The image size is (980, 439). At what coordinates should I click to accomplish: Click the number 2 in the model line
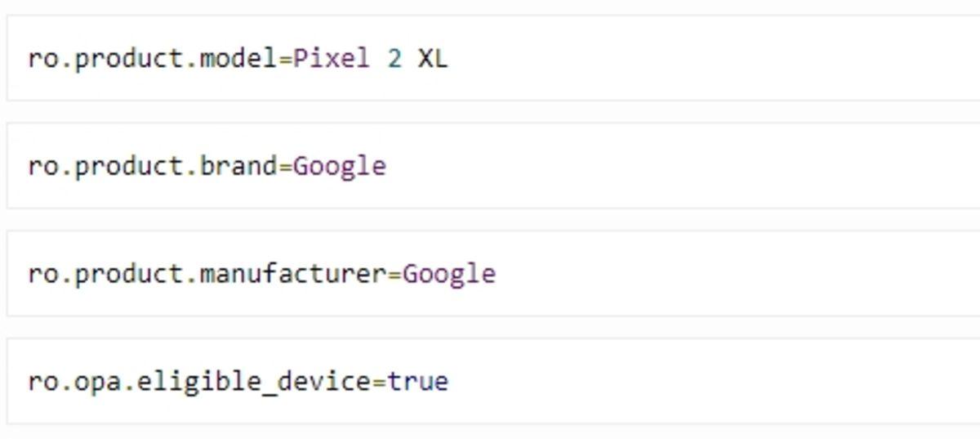point(394,59)
